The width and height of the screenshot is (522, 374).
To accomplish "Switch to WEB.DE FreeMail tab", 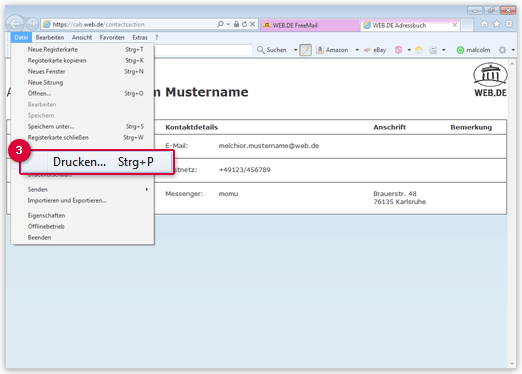I will point(309,25).
